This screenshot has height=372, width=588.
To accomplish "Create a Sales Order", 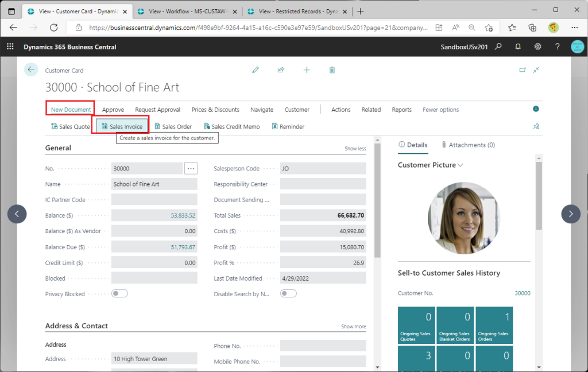I will coord(173,126).
